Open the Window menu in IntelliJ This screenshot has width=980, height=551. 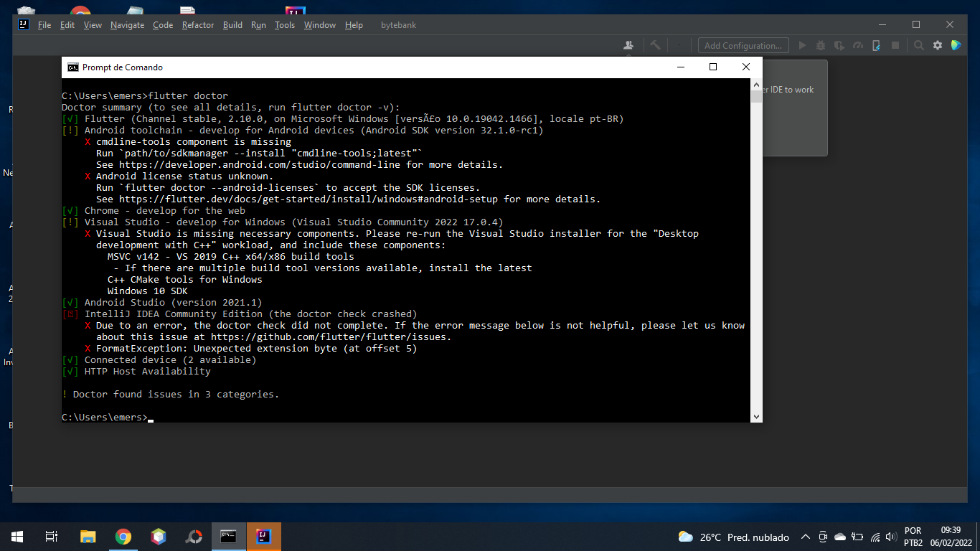[x=320, y=25]
